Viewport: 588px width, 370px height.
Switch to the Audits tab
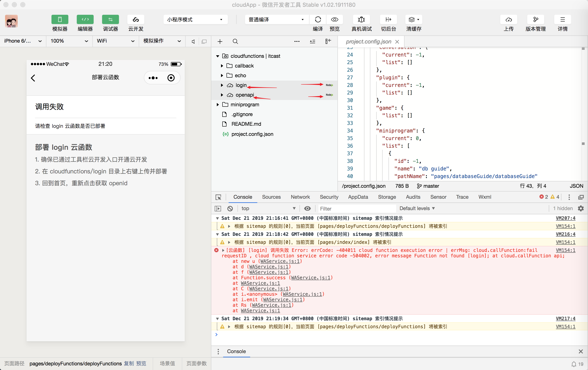[413, 197]
